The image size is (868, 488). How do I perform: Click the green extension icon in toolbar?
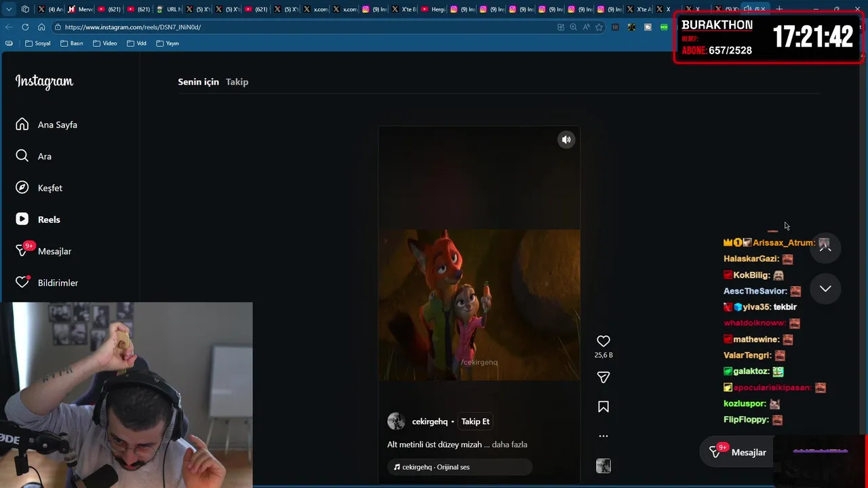click(664, 27)
